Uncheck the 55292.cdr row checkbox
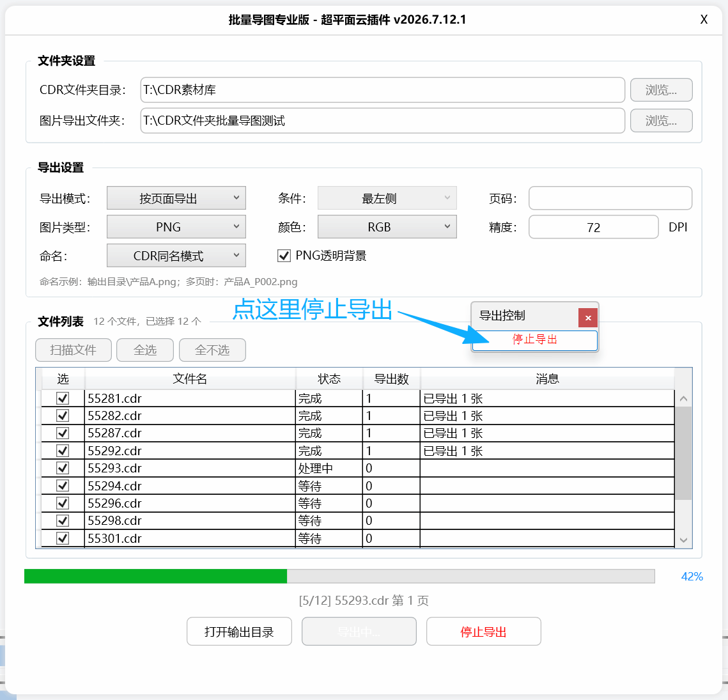The image size is (728, 700). (x=63, y=451)
